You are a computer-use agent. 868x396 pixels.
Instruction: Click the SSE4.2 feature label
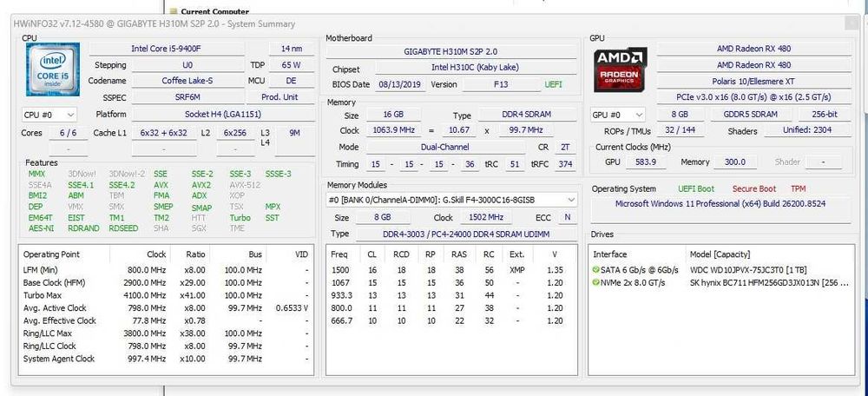pos(122,185)
